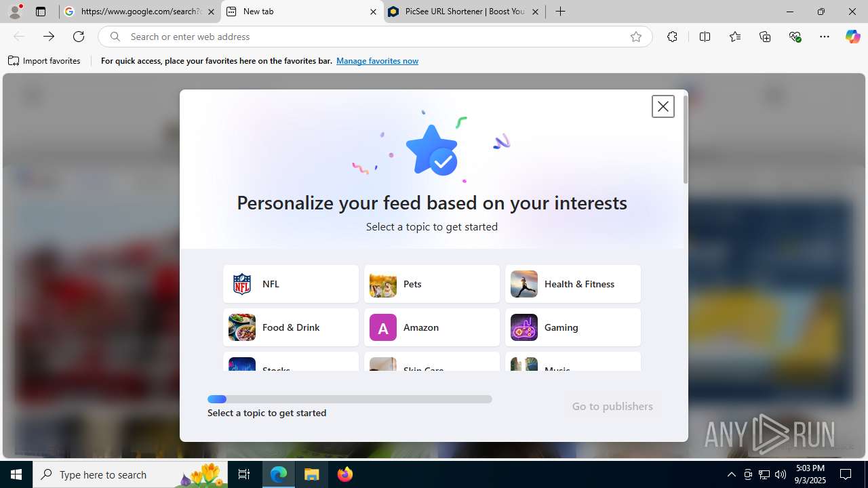Click the dialog vertical scrollbar
Viewport: 868px width, 488px height.
point(685,140)
